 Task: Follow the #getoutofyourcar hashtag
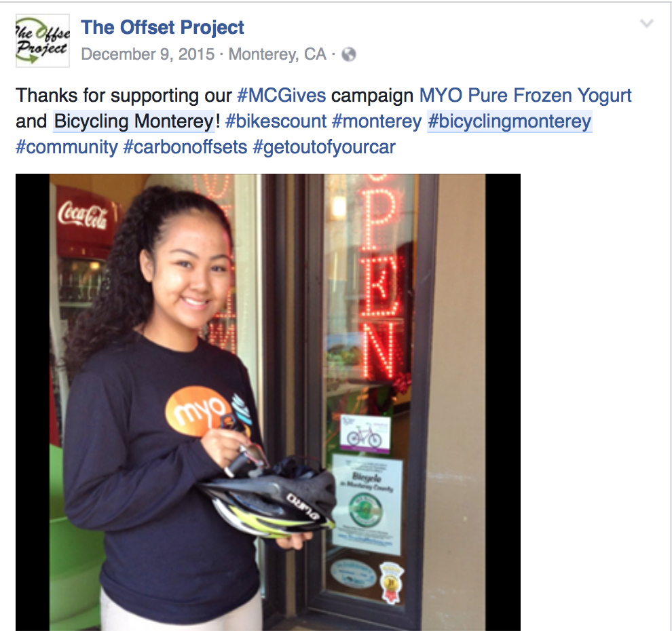(x=324, y=147)
